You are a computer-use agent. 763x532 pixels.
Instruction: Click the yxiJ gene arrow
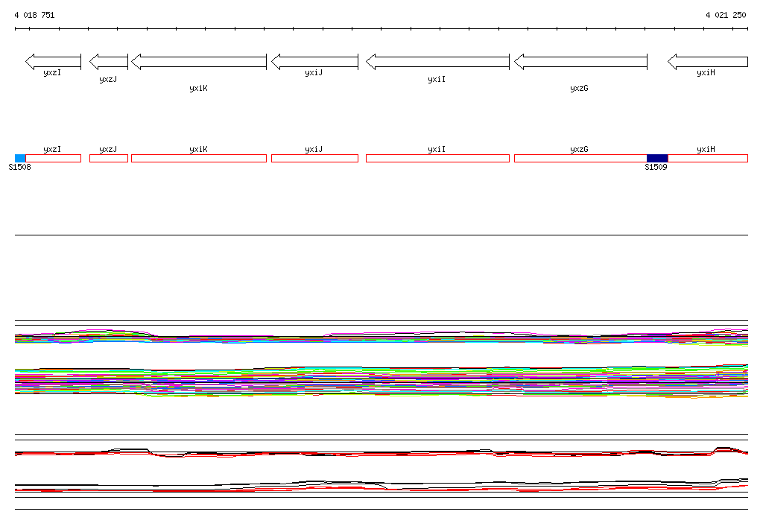(x=315, y=62)
